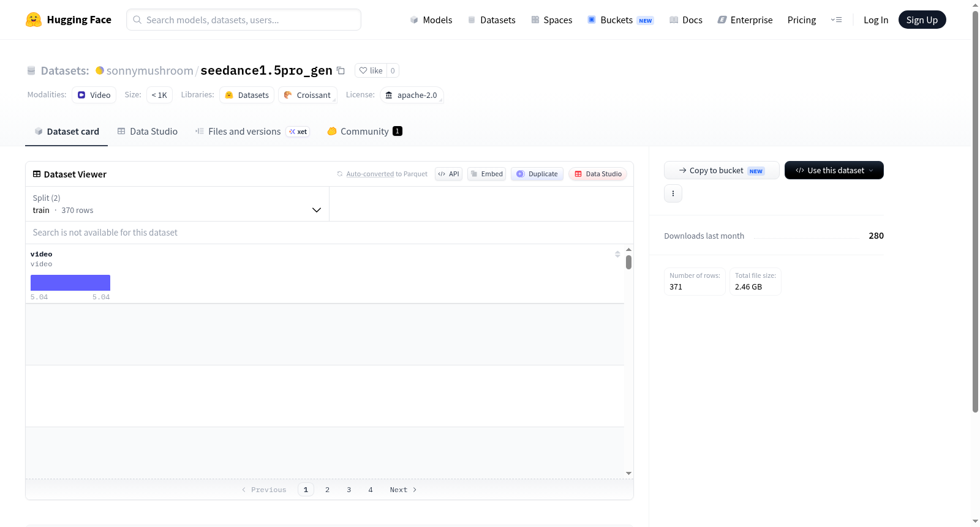Click the Hugging Face logo icon

pos(34,20)
